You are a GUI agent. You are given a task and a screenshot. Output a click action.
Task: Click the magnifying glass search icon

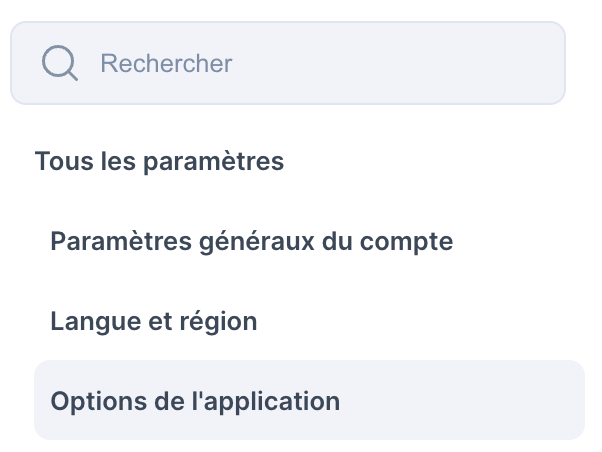[60, 63]
